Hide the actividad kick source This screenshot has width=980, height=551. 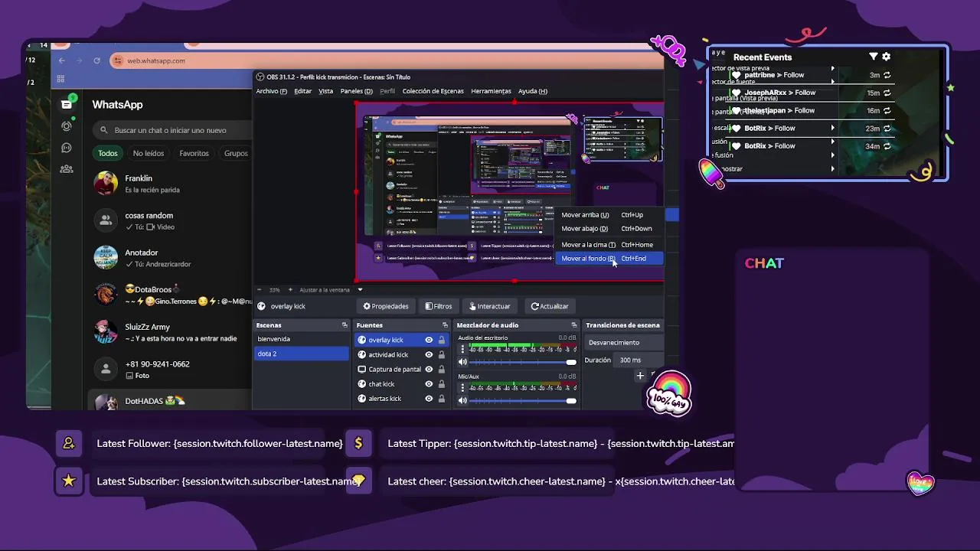(429, 354)
